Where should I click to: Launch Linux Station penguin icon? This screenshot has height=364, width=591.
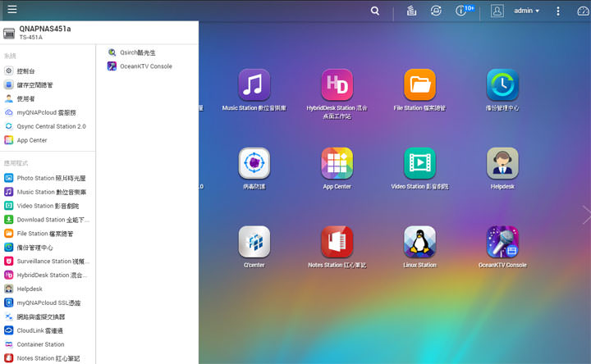coord(419,243)
